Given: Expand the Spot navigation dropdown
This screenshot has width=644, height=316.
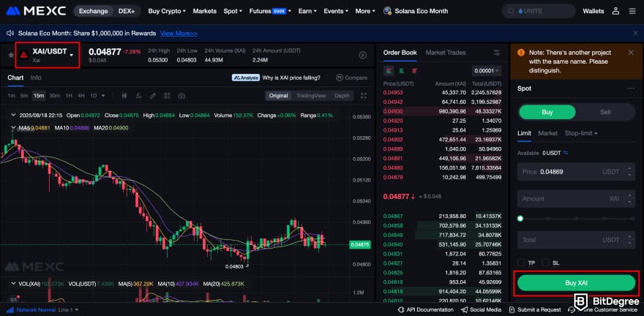Looking at the screenshot, I should (233, 11).
